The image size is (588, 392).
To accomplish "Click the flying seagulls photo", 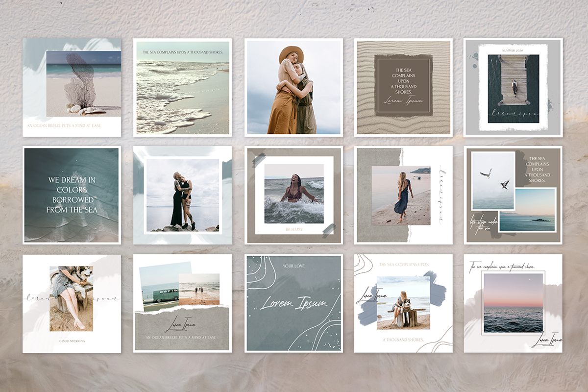I will pyautogui.click(x=493, y=180).
